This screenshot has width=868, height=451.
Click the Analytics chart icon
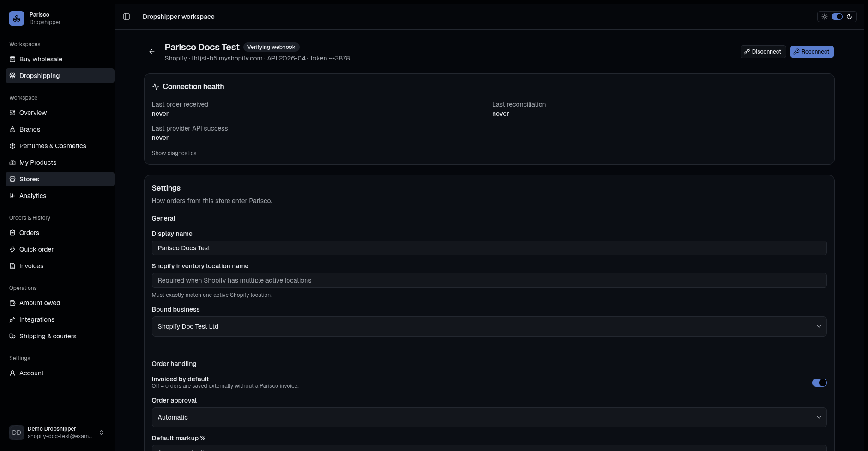[x=12, y=196]
